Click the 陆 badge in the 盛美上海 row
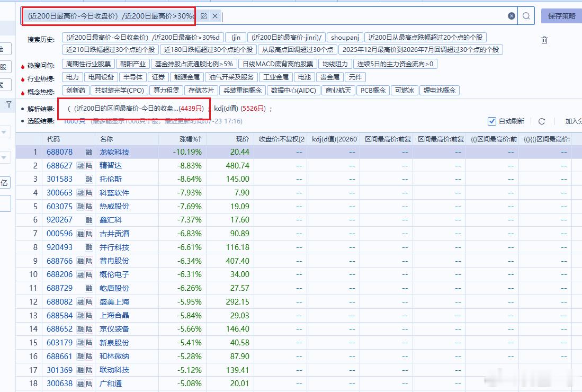 point(89,302)
